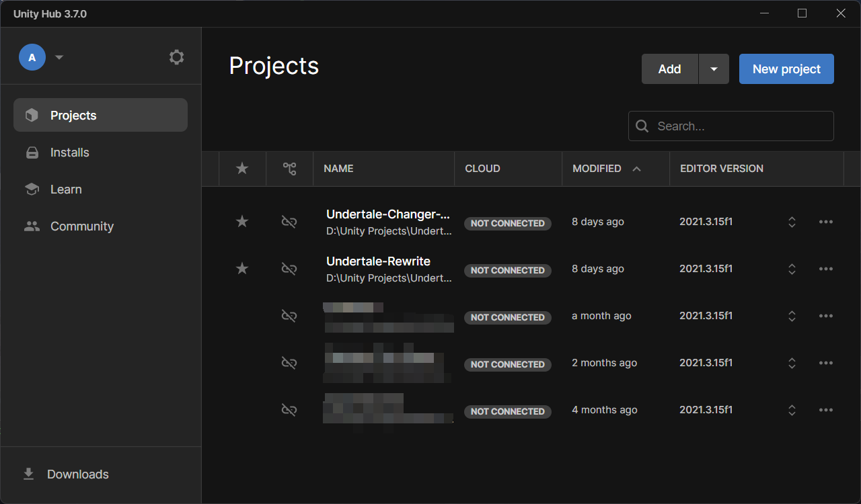This screenshot has height=504, width=861.
Task: Click the Undertale-Rewrite project path text
Action: [x=389, y=278]
